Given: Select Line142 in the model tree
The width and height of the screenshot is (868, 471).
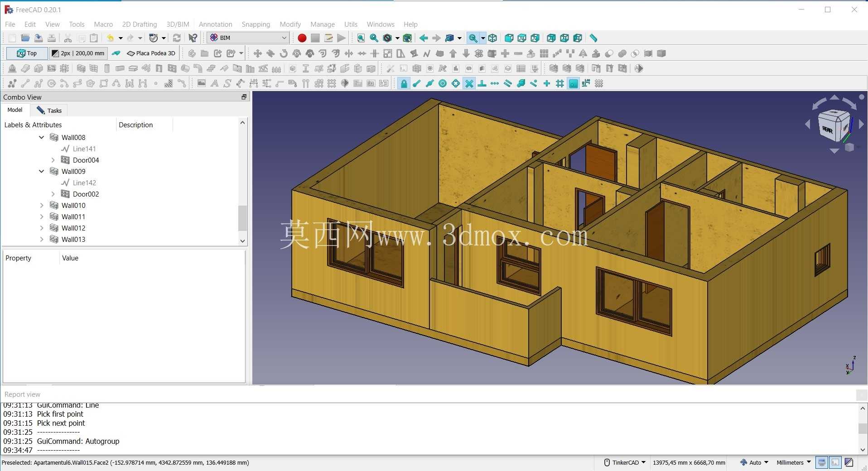Looking at the screenshot, I should (x=84, y=183).
